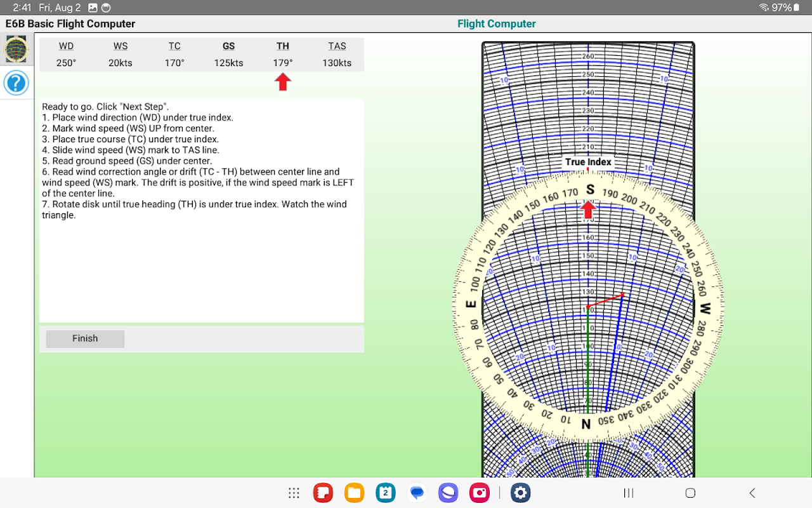812x508 pixels.
Task: Launch the blue Messages chat app
Action: click(x=417, y=493)
